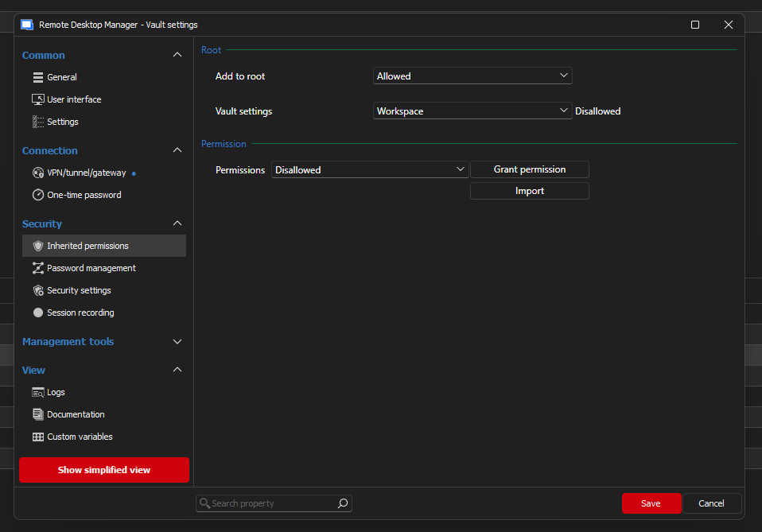
Task: Collapse the Security section chevron
Action: pyautogui.click(x=177, y=223)
